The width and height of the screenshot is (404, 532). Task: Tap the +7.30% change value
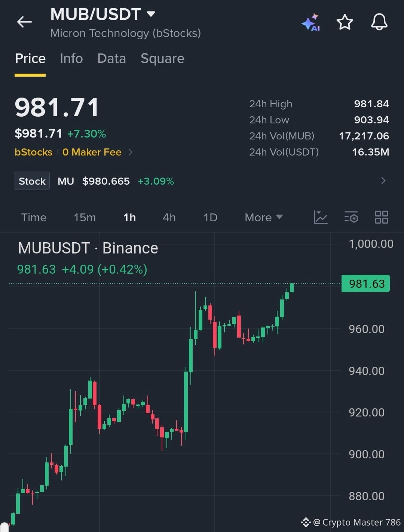pyautogui.click(x=86, y=133)
